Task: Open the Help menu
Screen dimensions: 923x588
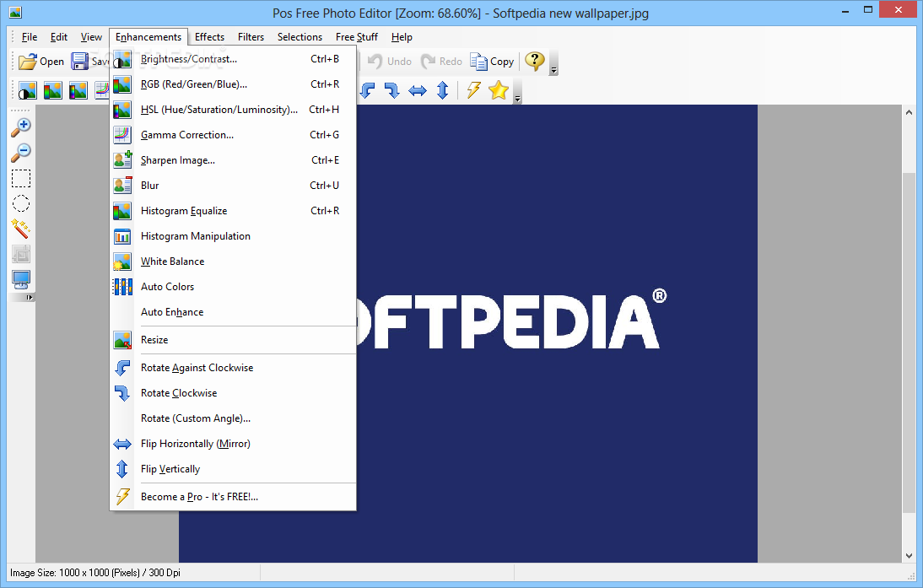Action: tap(402, 37)
